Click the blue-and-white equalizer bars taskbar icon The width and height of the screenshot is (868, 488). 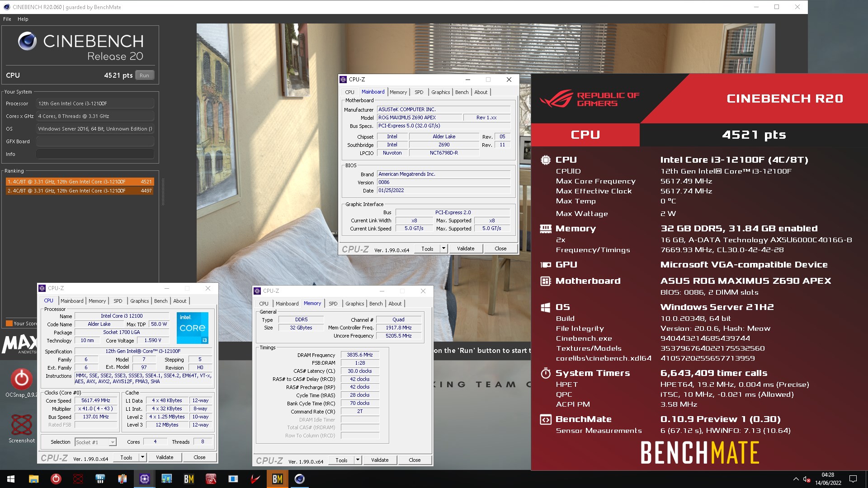tap(100, 479)
